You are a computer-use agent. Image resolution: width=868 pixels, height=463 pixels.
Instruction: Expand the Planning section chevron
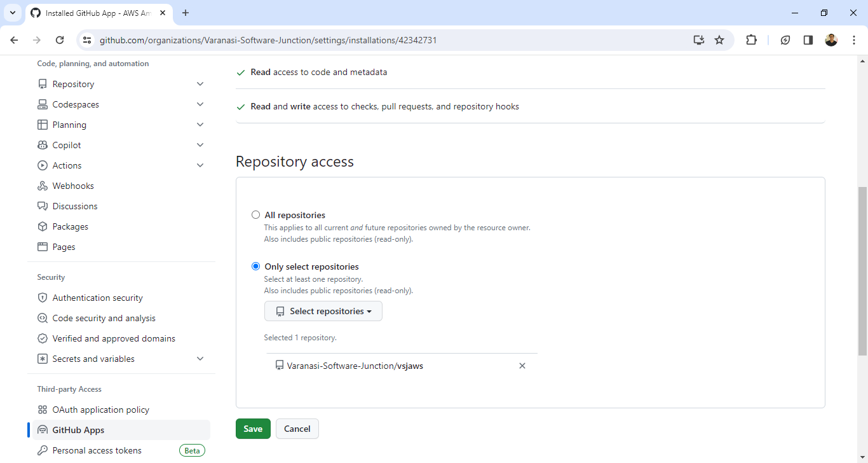200,125
